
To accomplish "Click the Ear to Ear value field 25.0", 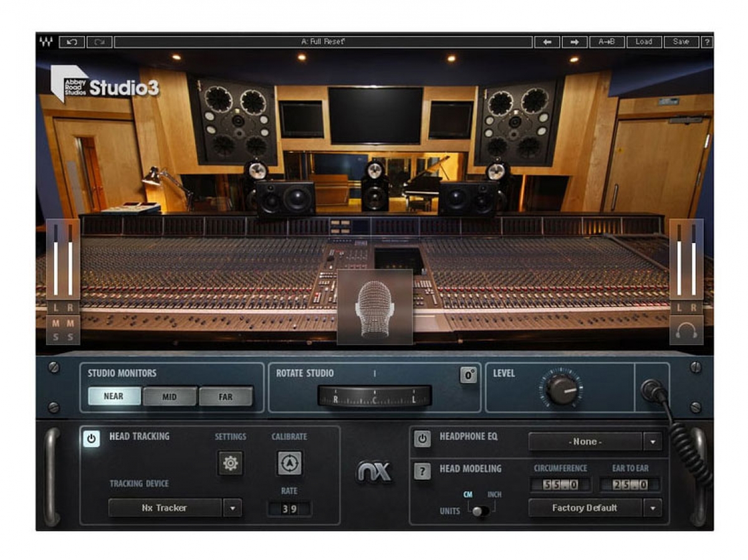I will tap(630, 485).
